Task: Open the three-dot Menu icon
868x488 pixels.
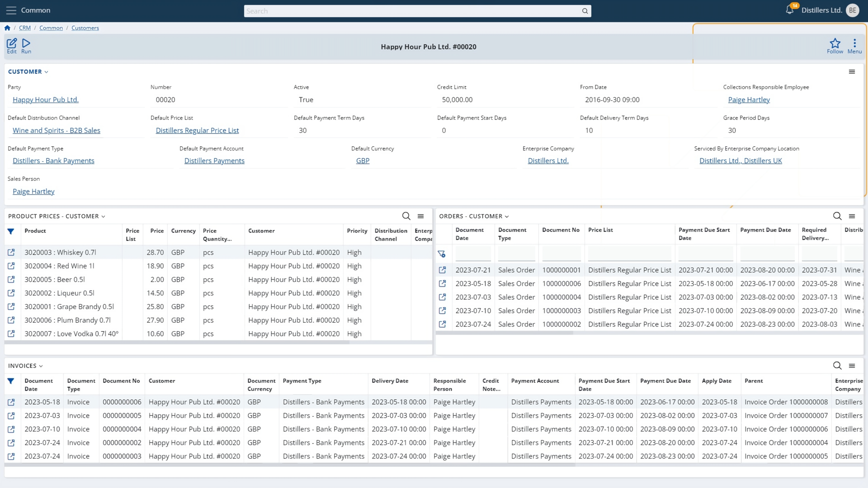Action: (854, 43)
